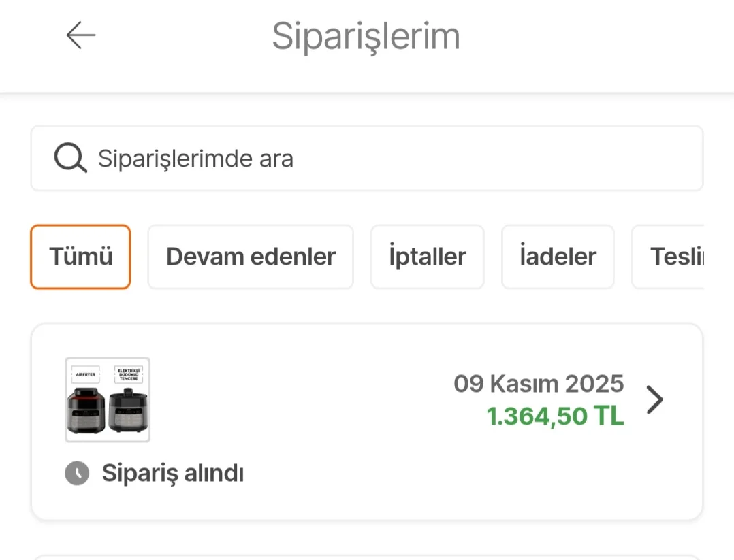
Task: Tap the pressure cooker image in the thumbnail
Action: pos(129,412)
